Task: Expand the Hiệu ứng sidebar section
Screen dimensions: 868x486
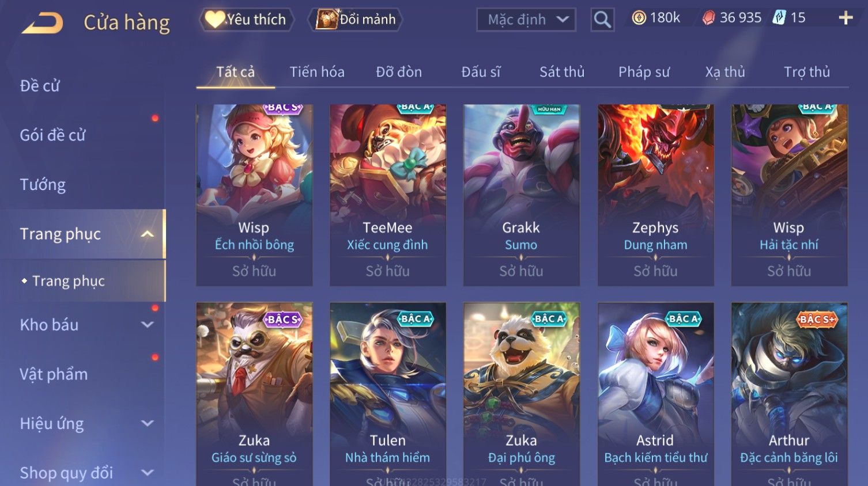Action: coord(148,424)
